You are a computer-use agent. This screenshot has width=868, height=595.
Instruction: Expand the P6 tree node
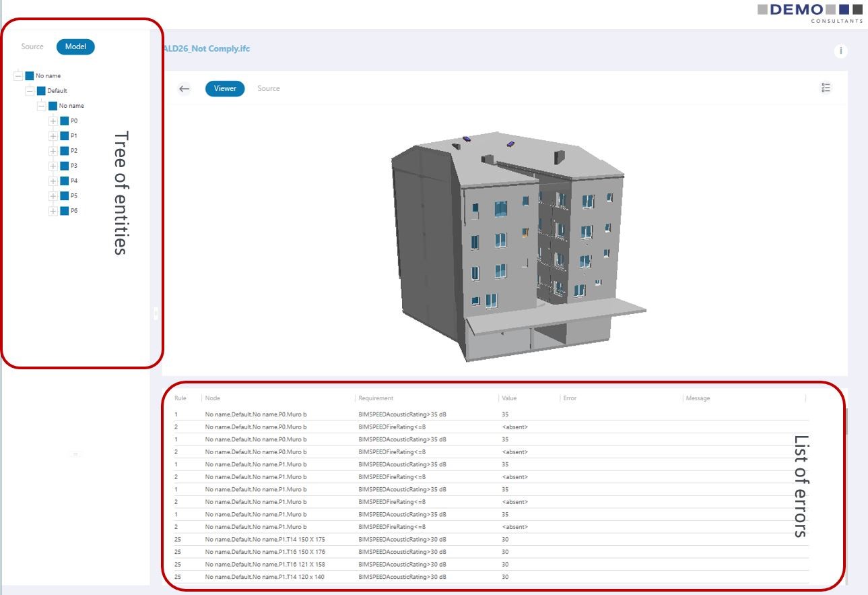click(x=53, y=211)
